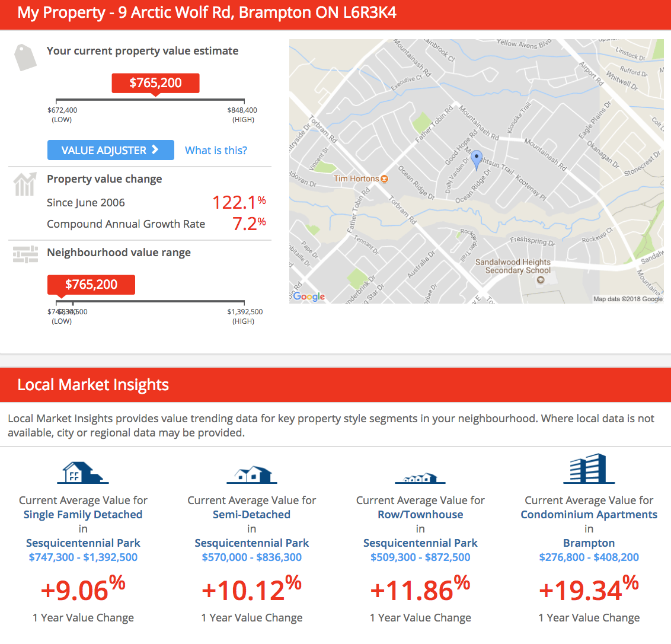The width and height of the screenshot is (671, 644).
Task: Open the 'What is this?' link
Action: (216, 150)
